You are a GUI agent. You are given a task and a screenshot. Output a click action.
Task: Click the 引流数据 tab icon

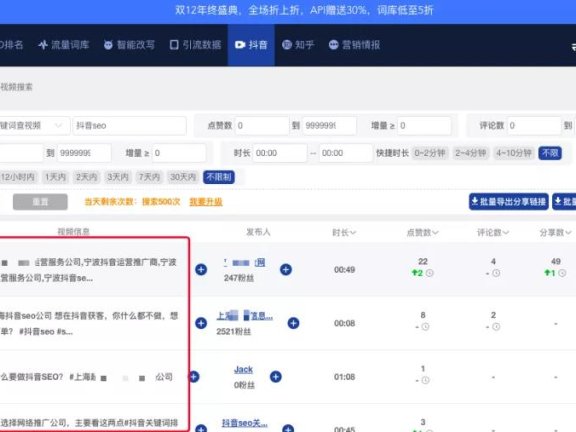(174, 45)
